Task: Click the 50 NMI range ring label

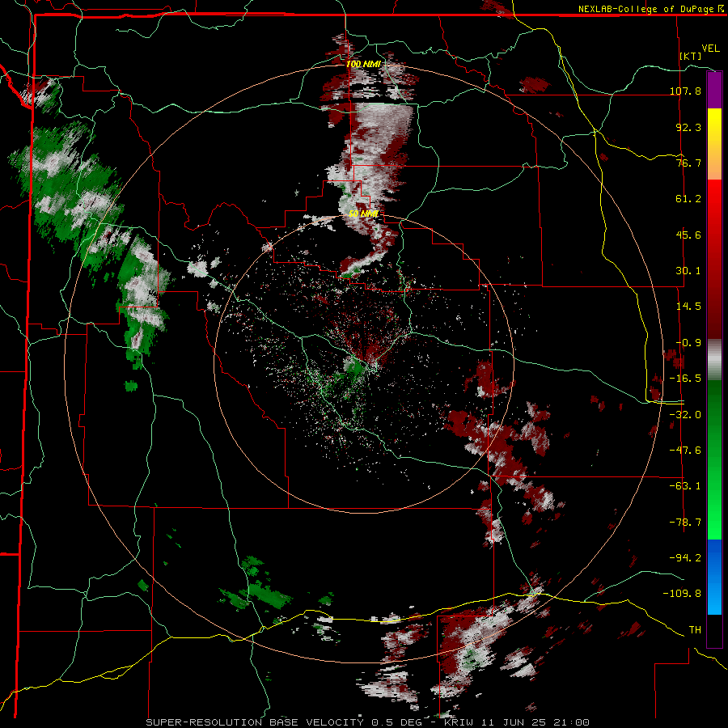Action: click(364, 214)
